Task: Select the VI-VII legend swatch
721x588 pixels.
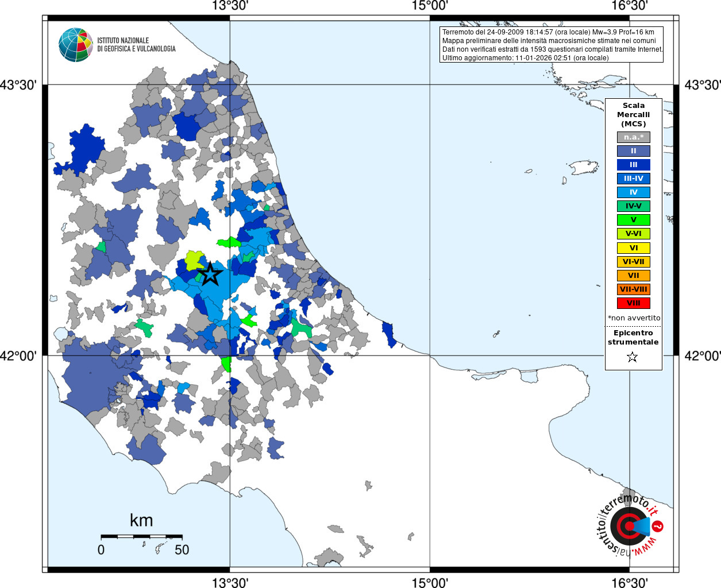Action: click(634, 262)
